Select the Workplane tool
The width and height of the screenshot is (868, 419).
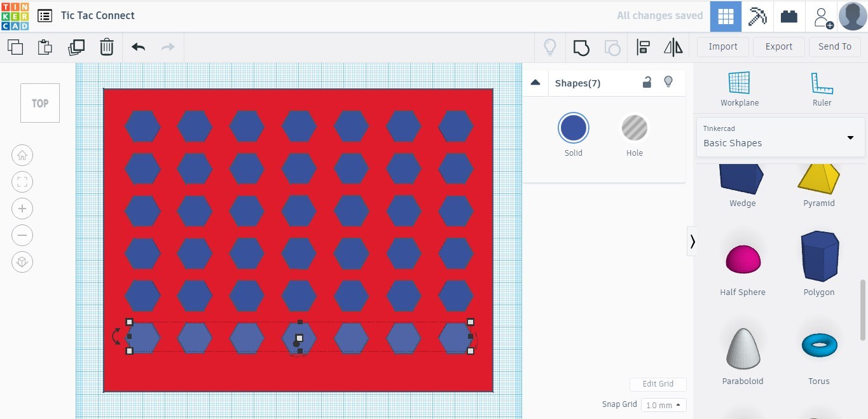[739, 88]
